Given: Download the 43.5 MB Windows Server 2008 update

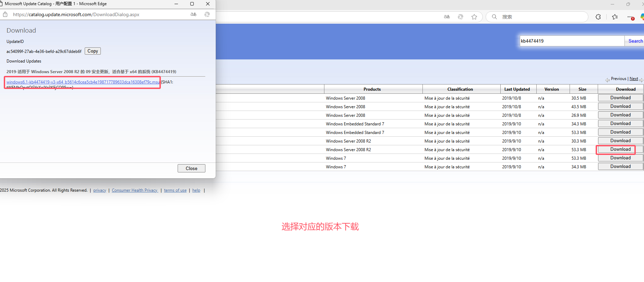Looking at the screenshot, I should coord(620,106).
